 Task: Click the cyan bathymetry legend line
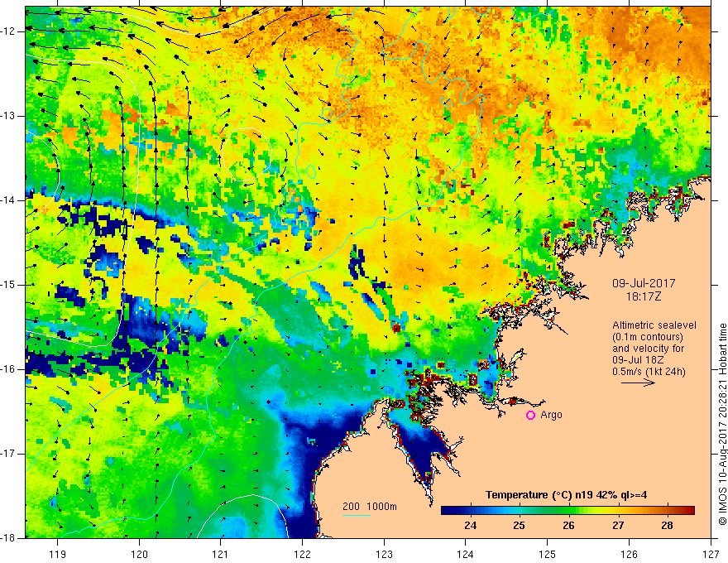356,515
